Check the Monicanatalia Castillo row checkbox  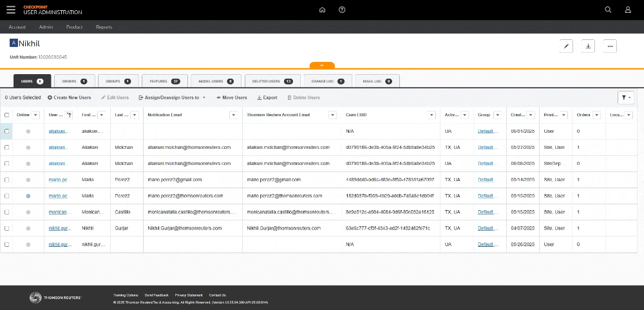pyautogui.click(x=6, y=212)
